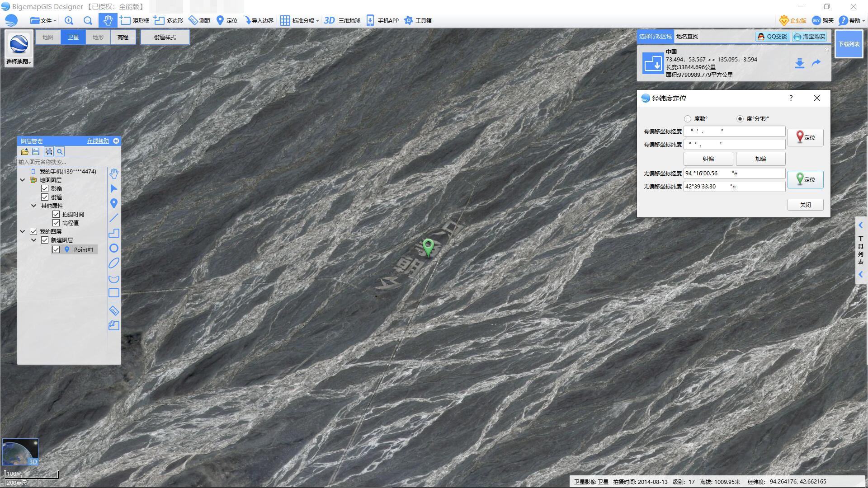Expand the 选择地图 dropdown
Image resolution: width=868 pixels, height=488 pixels.
coord(19,61)
